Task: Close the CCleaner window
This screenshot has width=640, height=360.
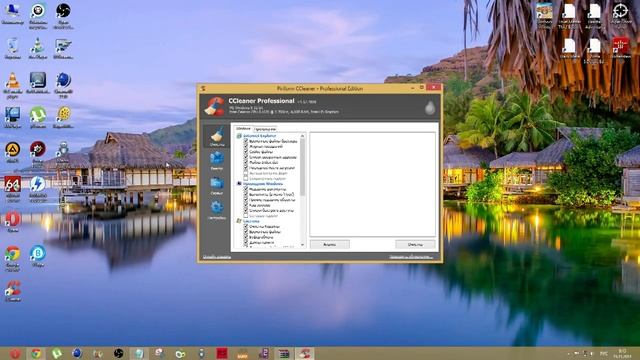Action: (x=433, y=87)
